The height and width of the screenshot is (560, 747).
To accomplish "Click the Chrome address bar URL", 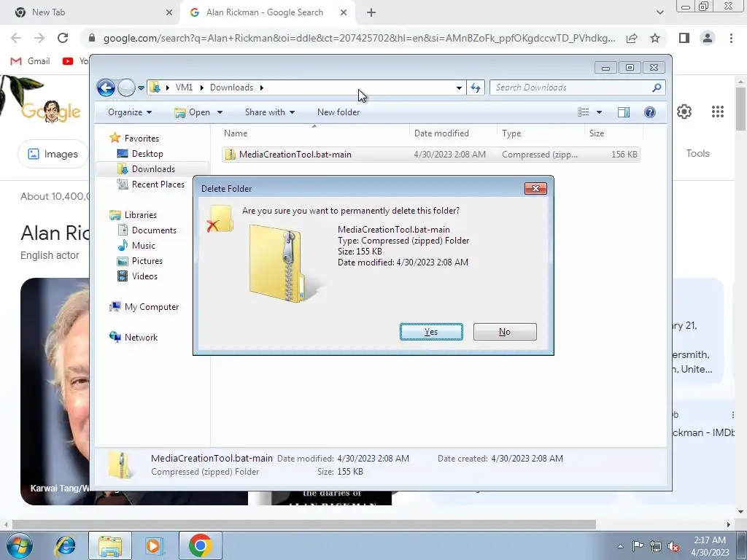I will pyautogui.click(x=359, y=38).
